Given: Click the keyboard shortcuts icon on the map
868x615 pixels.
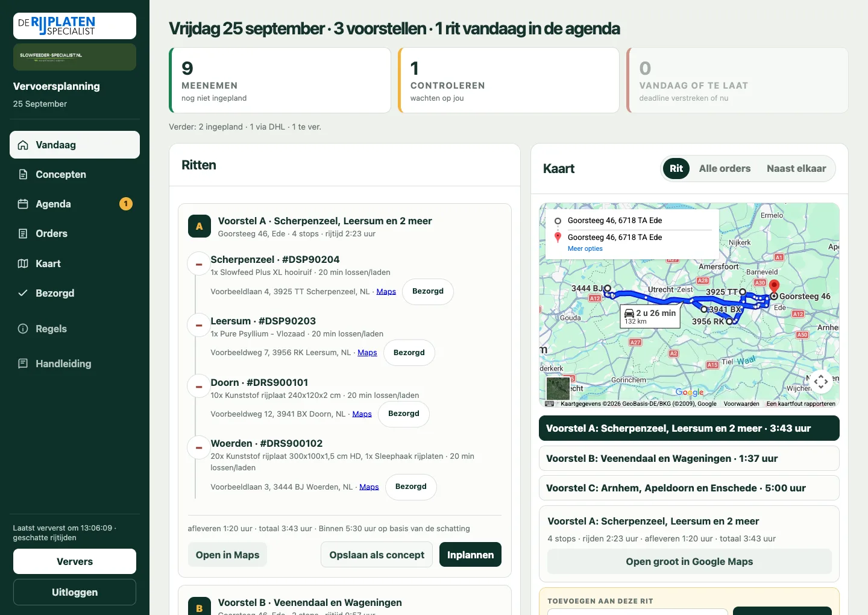Looking at the screenshot, I should (549, 403).
